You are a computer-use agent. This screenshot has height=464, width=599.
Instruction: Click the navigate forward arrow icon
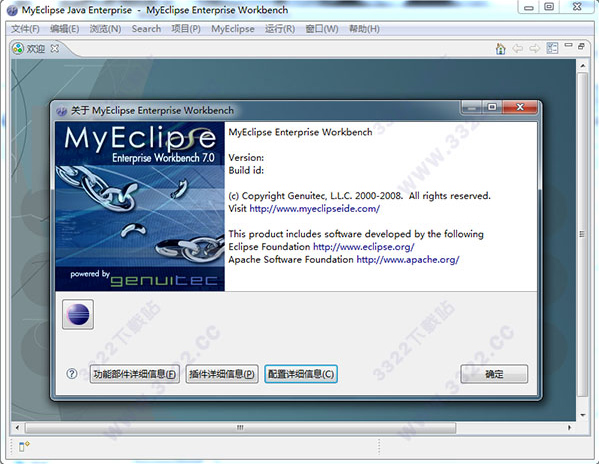pos(534,49)
